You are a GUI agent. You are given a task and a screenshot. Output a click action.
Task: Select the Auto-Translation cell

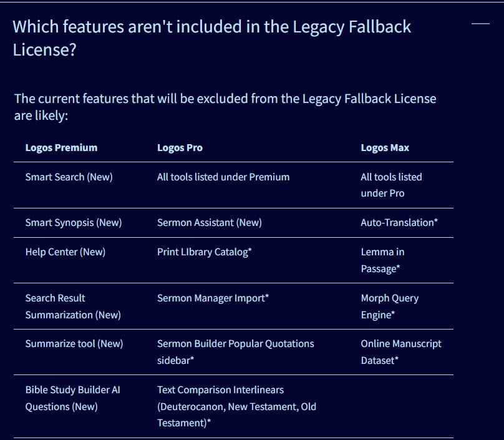(x=399, y=223)
